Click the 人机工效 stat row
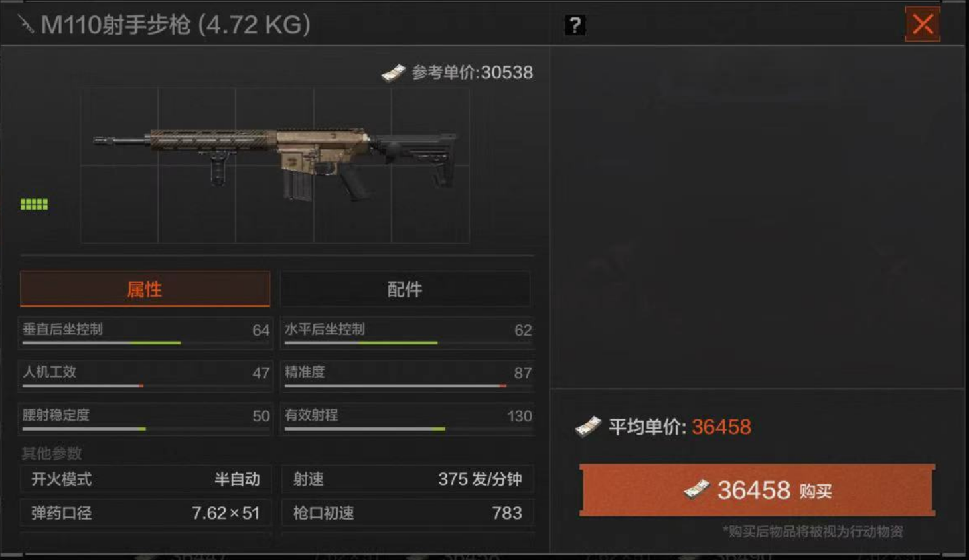Screen dimensions: 969x560 (145, 376)
